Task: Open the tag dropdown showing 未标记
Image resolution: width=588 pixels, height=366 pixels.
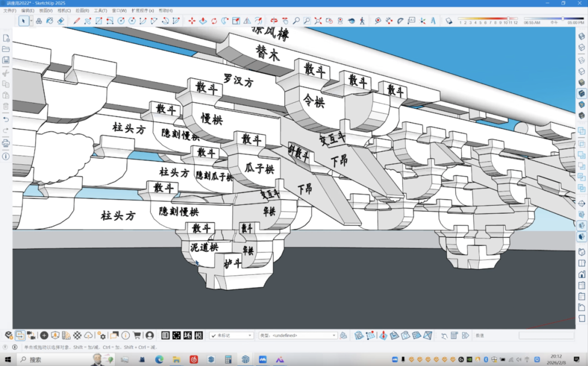Action: [x=231, y=336]
